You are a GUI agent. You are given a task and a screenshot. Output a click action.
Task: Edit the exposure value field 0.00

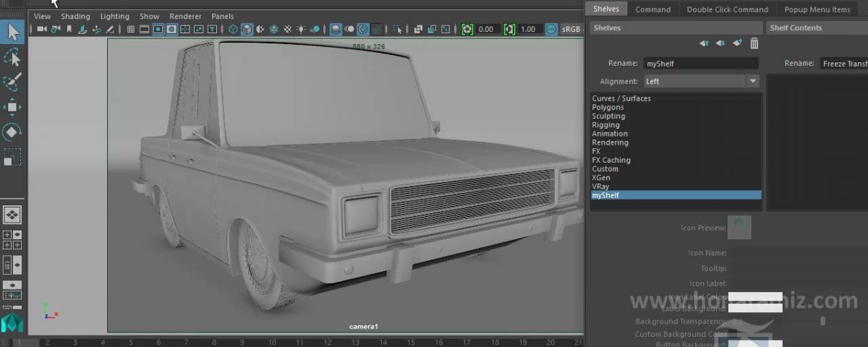pos(488,30)
